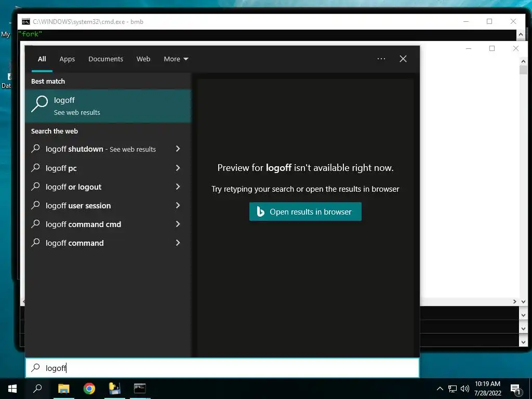Open the volume speaker tray icon
The height and width of the screenshot is (399, 532).
click(x=465, y=389)
